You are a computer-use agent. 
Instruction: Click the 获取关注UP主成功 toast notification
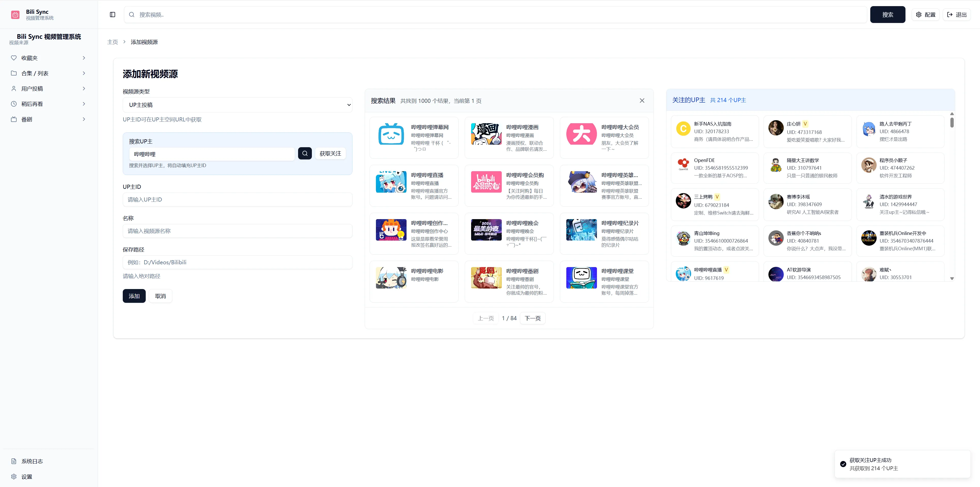coord(903,464)
